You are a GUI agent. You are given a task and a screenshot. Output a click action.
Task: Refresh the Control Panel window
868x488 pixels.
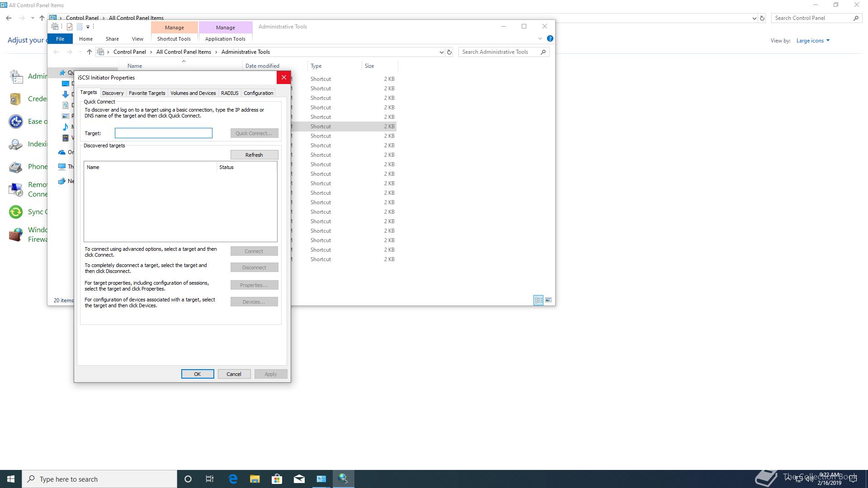[762, 18]
